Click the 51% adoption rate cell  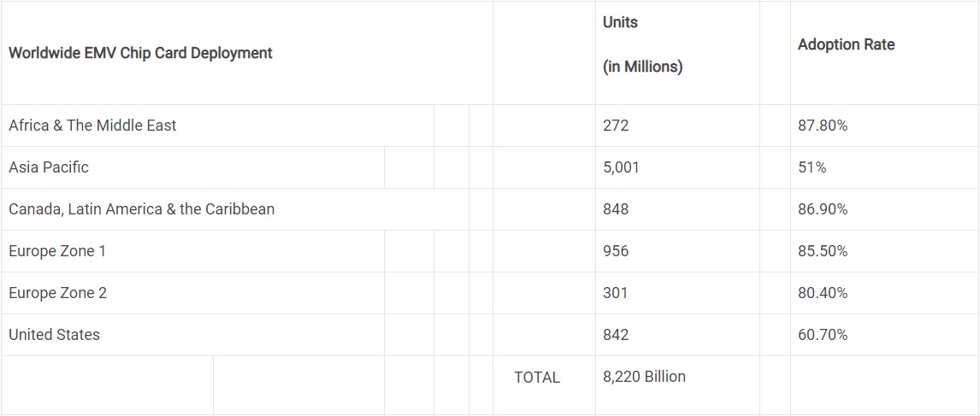pyautogui.click(x=812, y=167)
